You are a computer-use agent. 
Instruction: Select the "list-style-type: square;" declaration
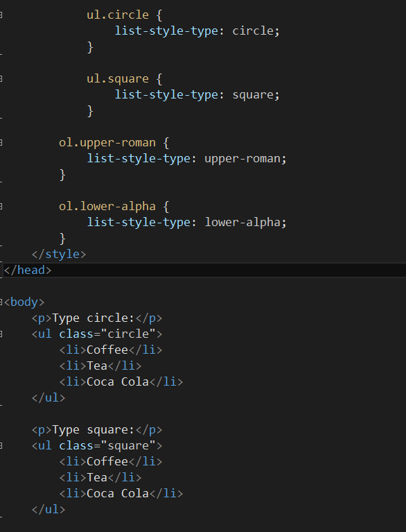pyautogui.click(x=197, y=94)
